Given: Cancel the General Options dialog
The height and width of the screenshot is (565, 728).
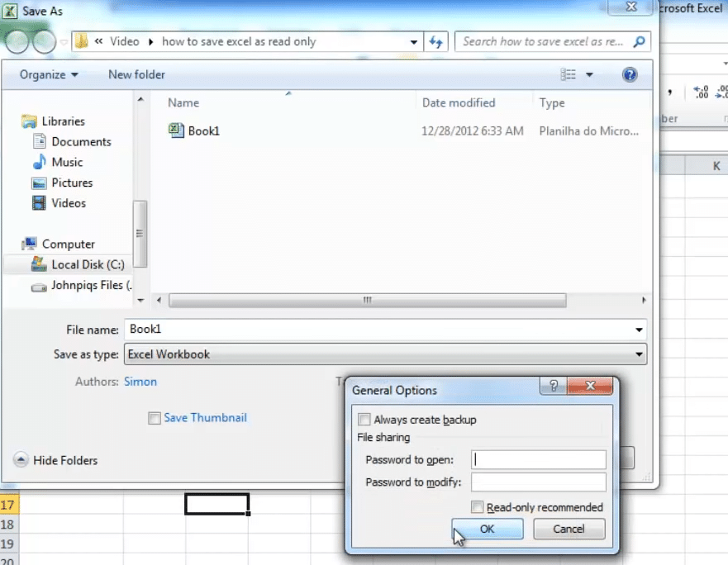Looking at the screenshot, I should pyautogui.click(x=569, y=529).
